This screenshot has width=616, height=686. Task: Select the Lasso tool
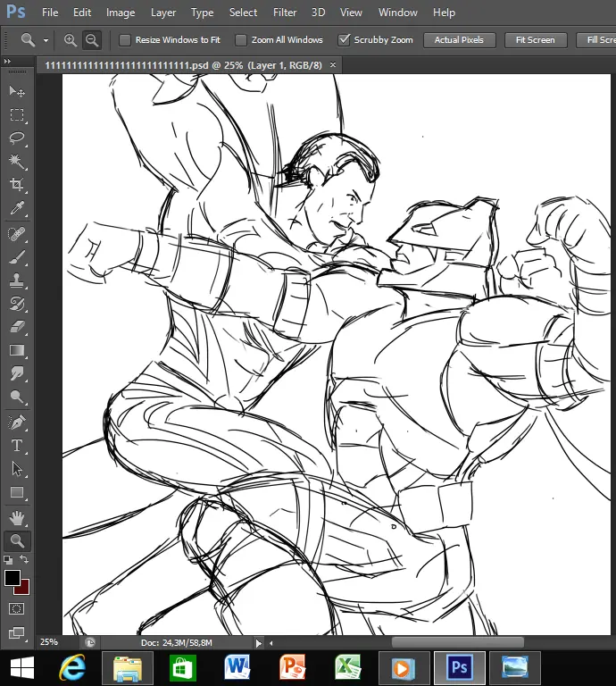pos(17,138)
